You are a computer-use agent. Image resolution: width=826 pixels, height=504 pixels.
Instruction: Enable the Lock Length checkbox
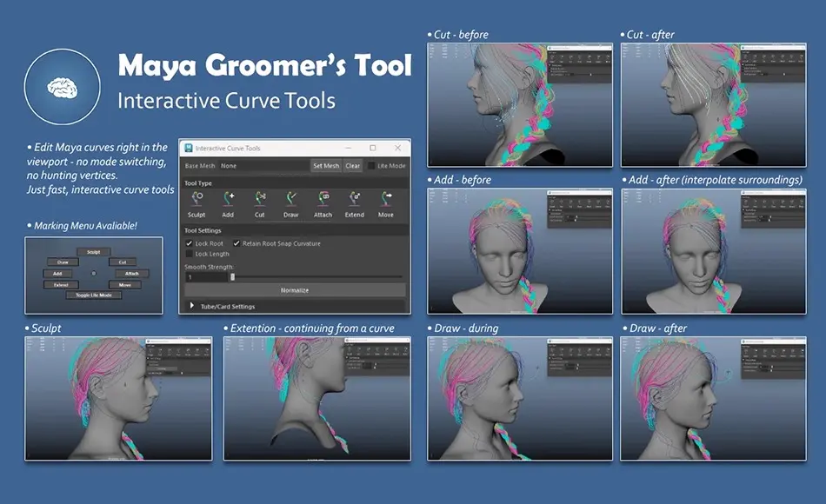point(188,254)
